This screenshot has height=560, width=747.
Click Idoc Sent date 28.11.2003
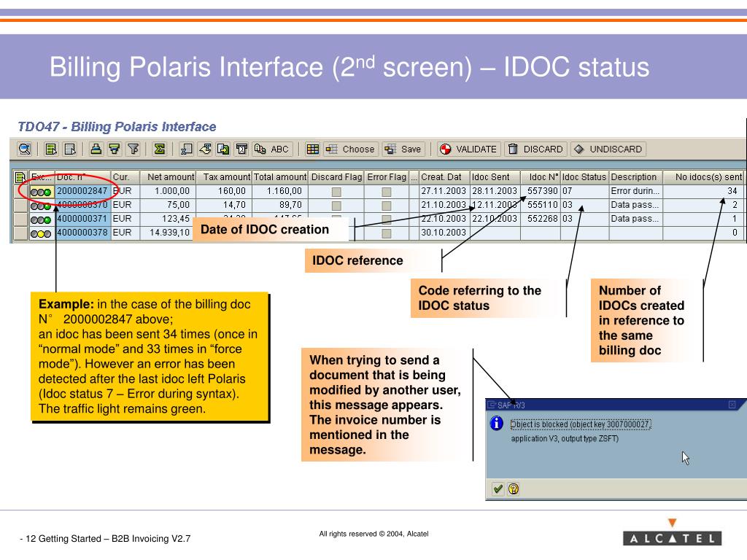pos(495,191)
